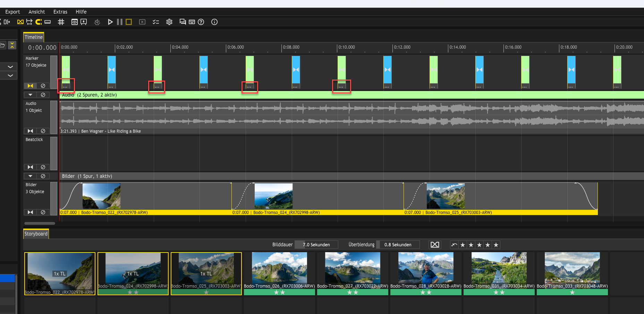Set rating using the fifth star button
Image resolution: width=644 pixels, height=314 pixels.
coord(496,245)
